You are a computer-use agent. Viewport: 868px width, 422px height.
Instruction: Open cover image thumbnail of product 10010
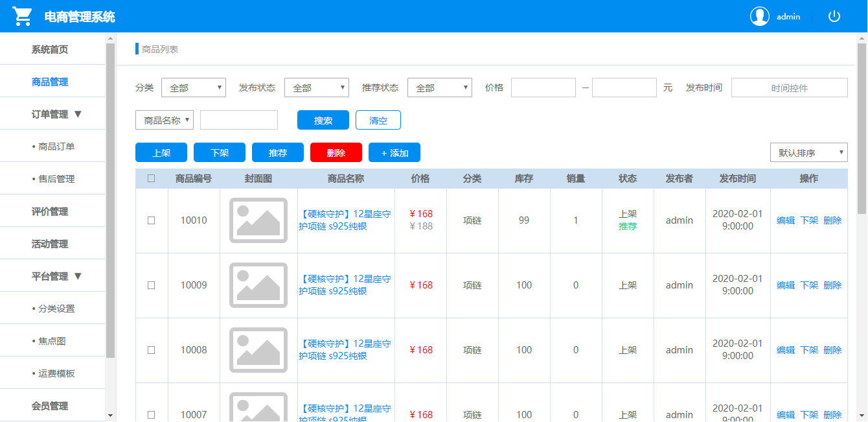(x=258, y=220)
